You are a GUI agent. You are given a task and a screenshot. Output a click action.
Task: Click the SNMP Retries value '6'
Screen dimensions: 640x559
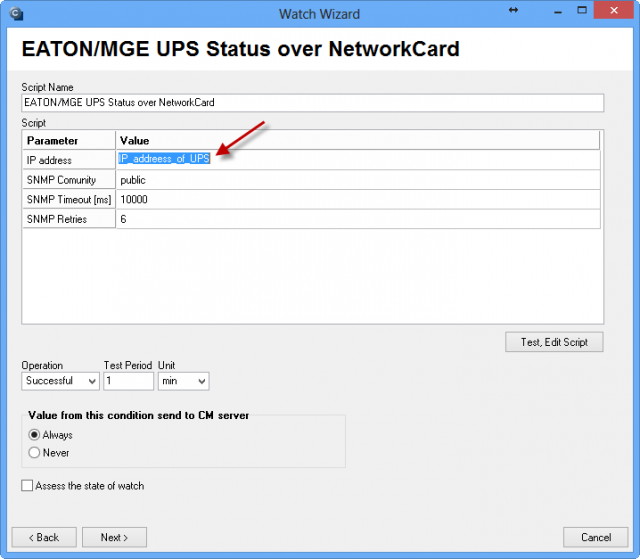(358, 219)
